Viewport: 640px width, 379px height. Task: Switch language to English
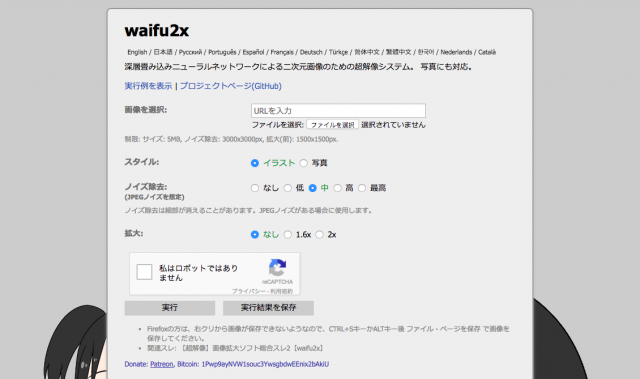(x=137, y=52)
